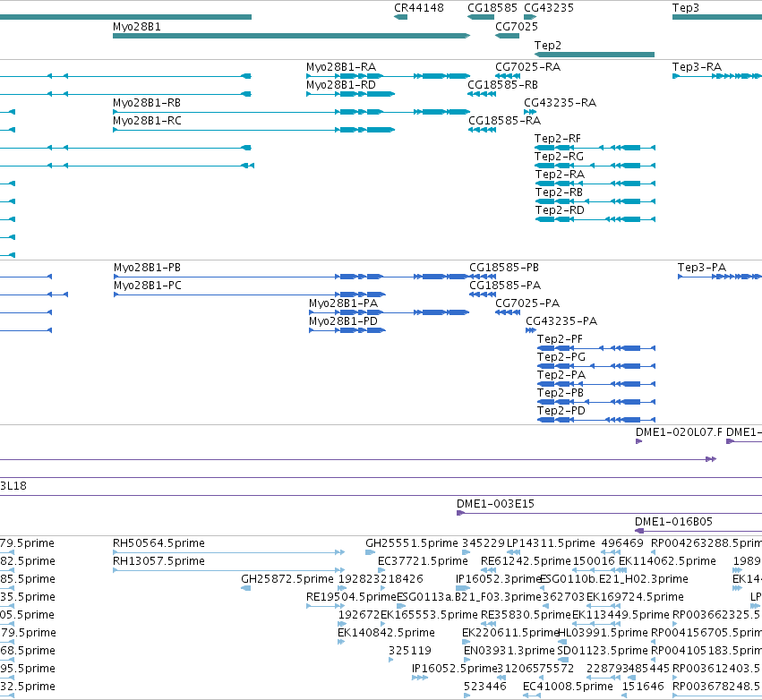Screen dimensions: 762x700
Task: Click the Tep2-RF transcript
Action: pyautogui.click(x=595, y=148)
